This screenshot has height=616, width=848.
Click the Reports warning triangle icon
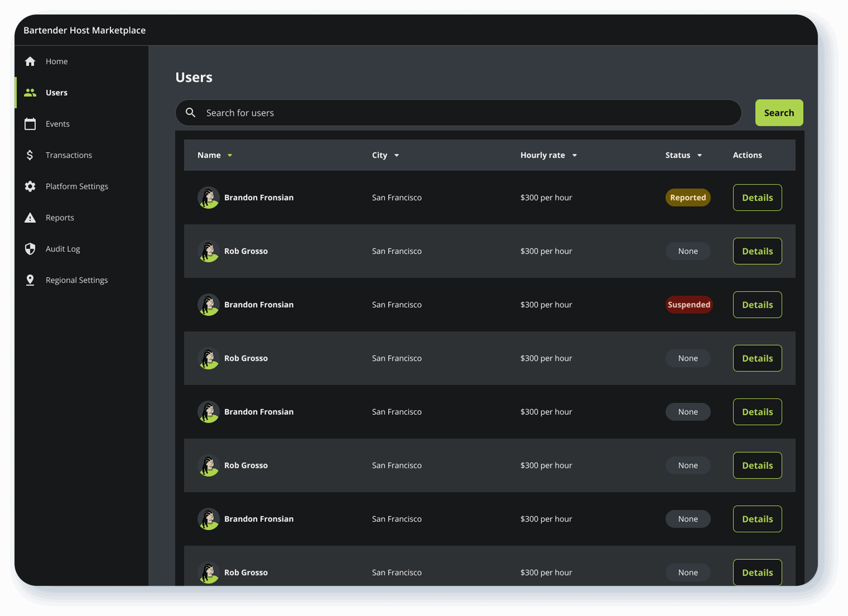click(x=30, y=218)
